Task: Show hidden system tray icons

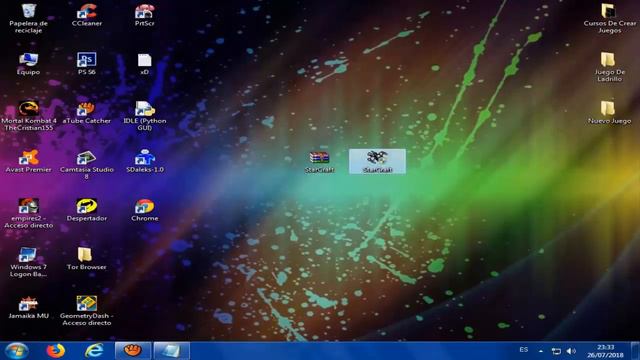Action: [x=541, y=351]
